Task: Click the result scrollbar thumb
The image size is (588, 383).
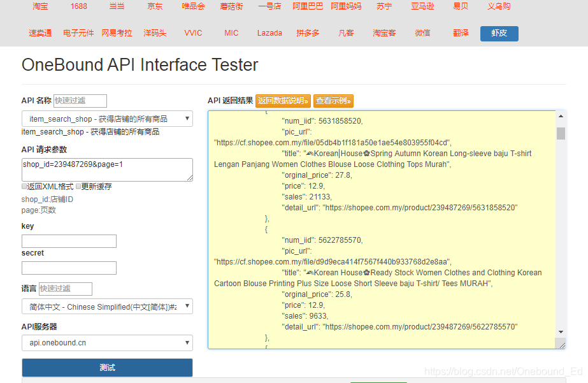Action: point(561,133)
